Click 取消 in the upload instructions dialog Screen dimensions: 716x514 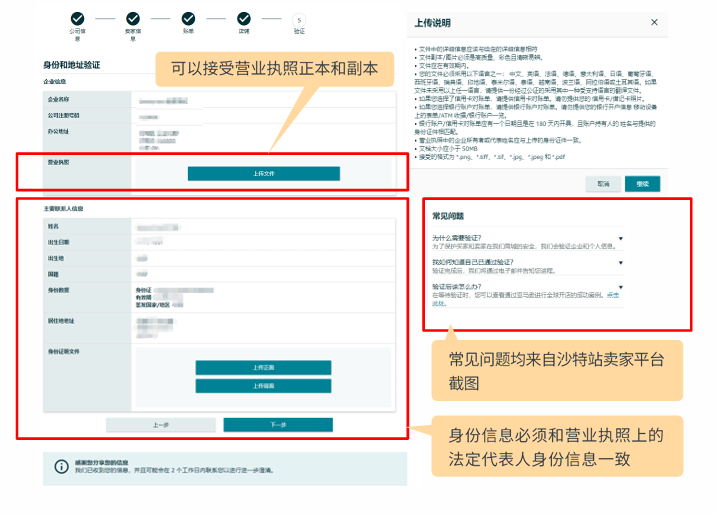(603, 184)
